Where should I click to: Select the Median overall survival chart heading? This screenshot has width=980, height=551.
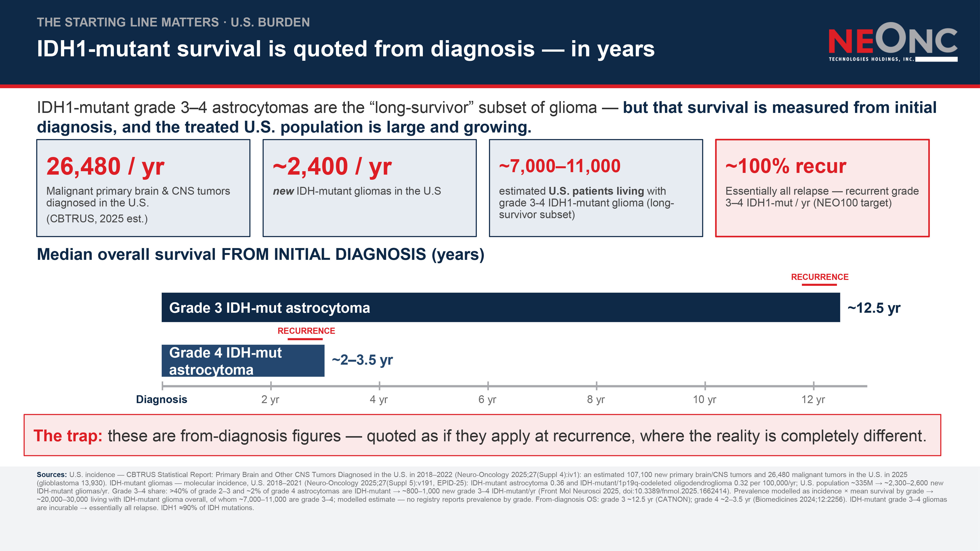pyautogui.click(x=261, y=254)
